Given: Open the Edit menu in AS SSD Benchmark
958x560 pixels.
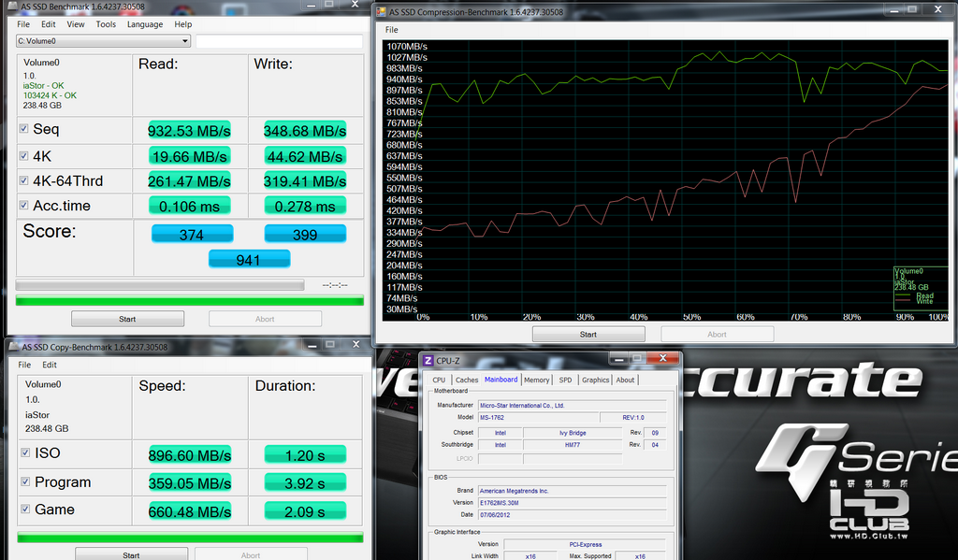Looking at the screenshot, I should (49, 24).
